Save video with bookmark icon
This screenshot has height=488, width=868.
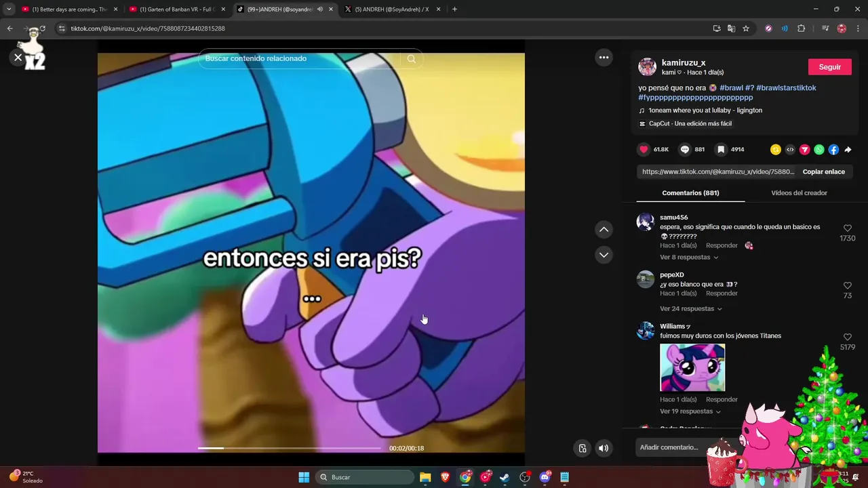[x=721, y=149]
